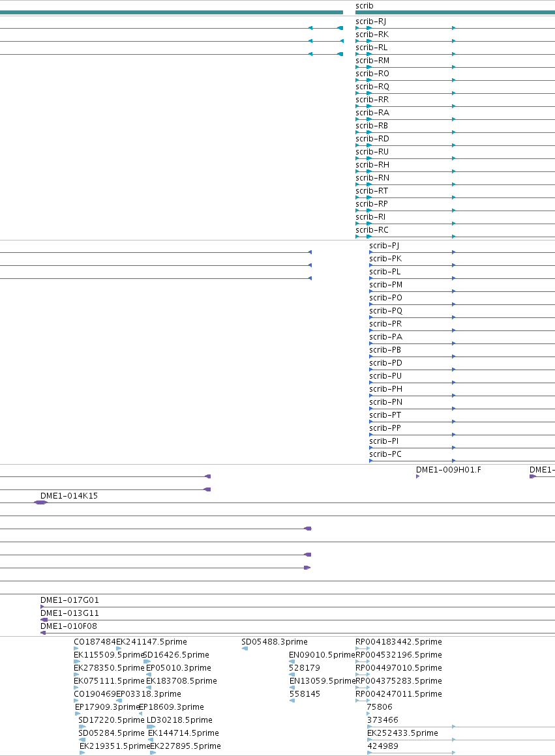Select transcript scrib-RH
This screenshot has height=756, width=555.
click(372, 164)
